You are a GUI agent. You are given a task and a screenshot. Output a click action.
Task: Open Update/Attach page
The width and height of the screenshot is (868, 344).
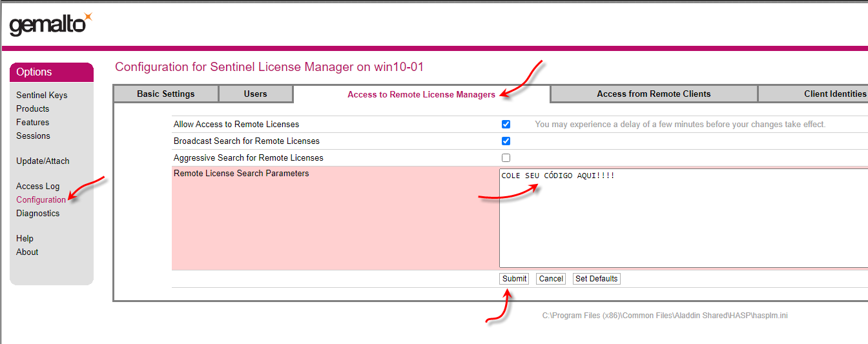43,161
